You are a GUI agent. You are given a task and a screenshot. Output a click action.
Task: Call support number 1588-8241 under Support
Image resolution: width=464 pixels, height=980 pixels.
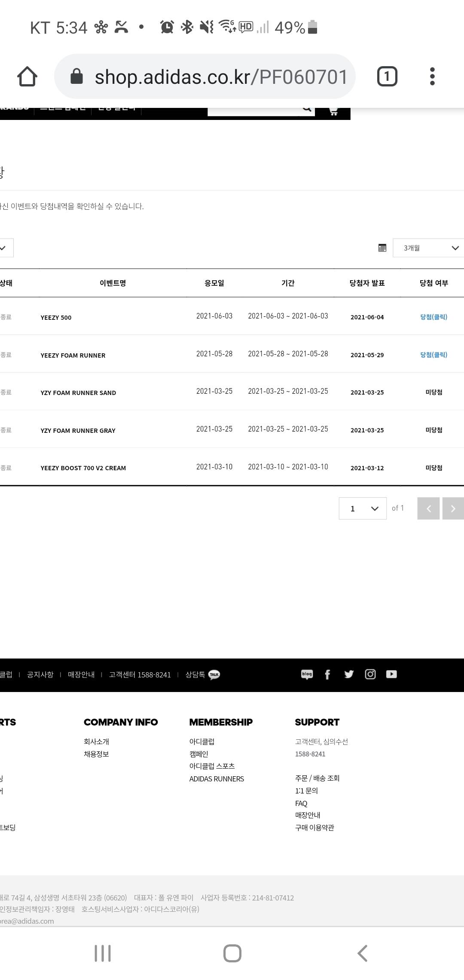coord(310,754)
